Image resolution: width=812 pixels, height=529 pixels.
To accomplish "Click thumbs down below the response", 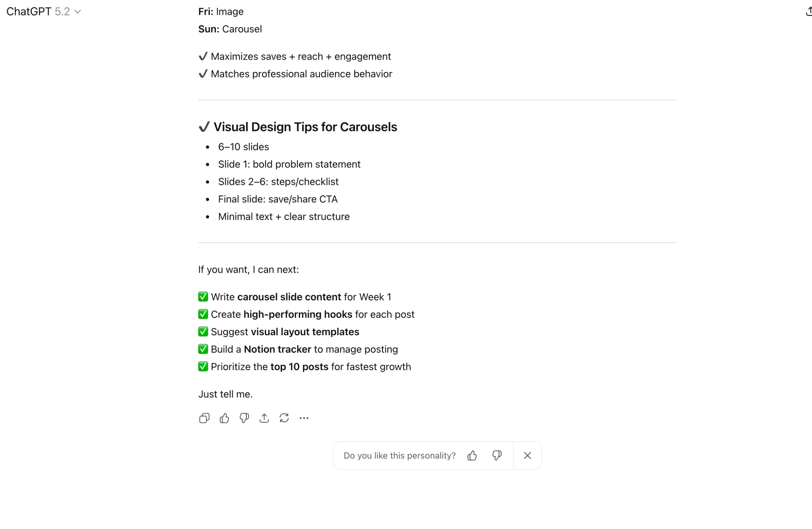I will [244, 418].
